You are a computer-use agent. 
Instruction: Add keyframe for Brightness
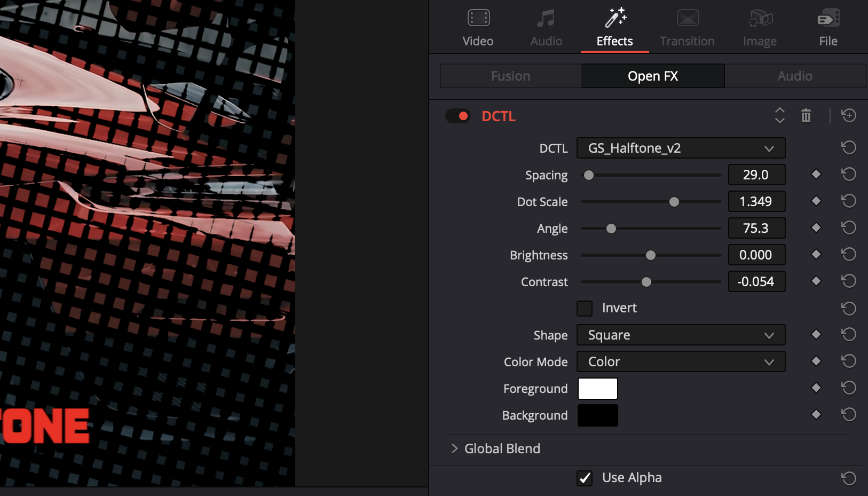click(x=816, y=254)
